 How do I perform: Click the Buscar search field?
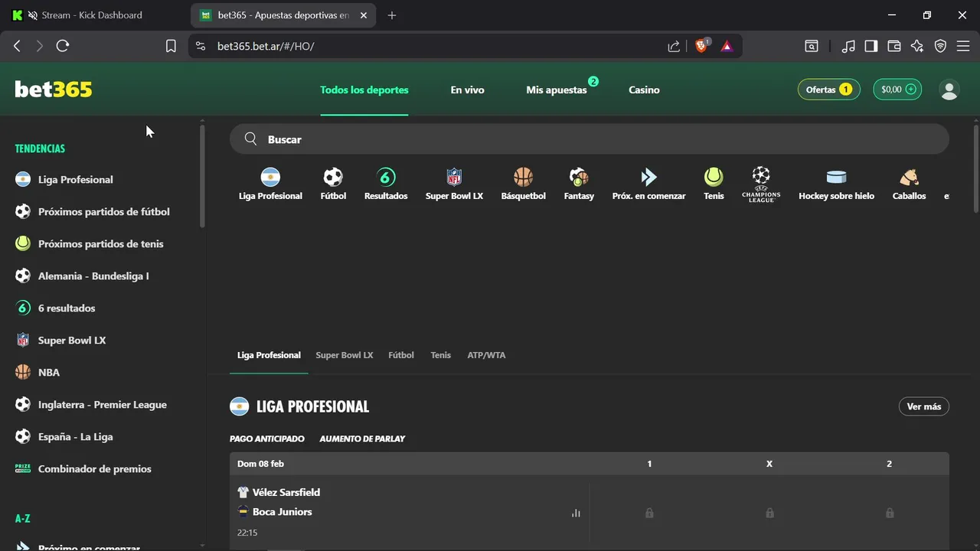pos(590,139)
